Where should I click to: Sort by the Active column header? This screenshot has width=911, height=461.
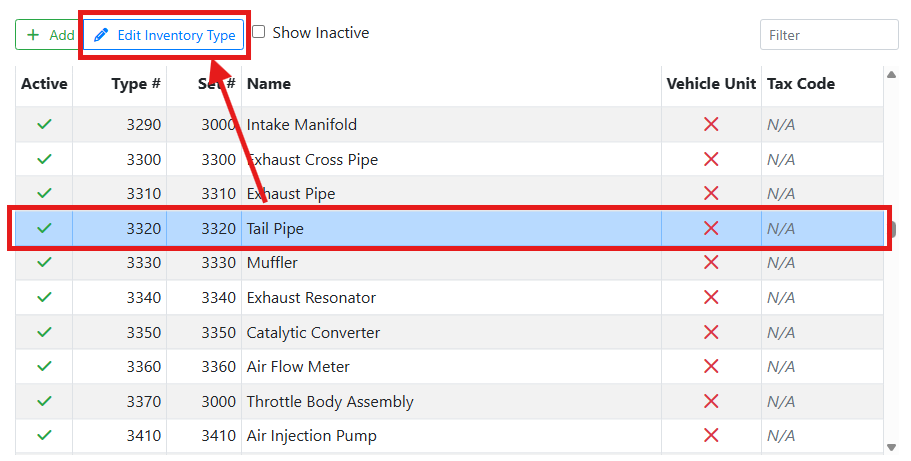[x=44, y=84]
